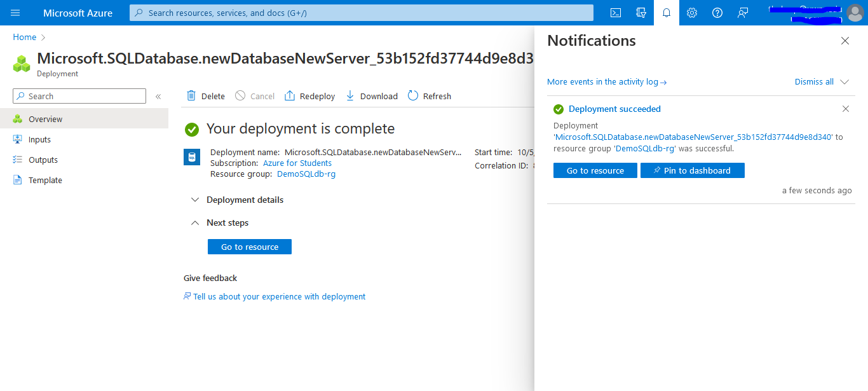This screenshot has width=868, height=391.
Task: Collapse the left menu with double chevron
Action: [x=158, y=97]
